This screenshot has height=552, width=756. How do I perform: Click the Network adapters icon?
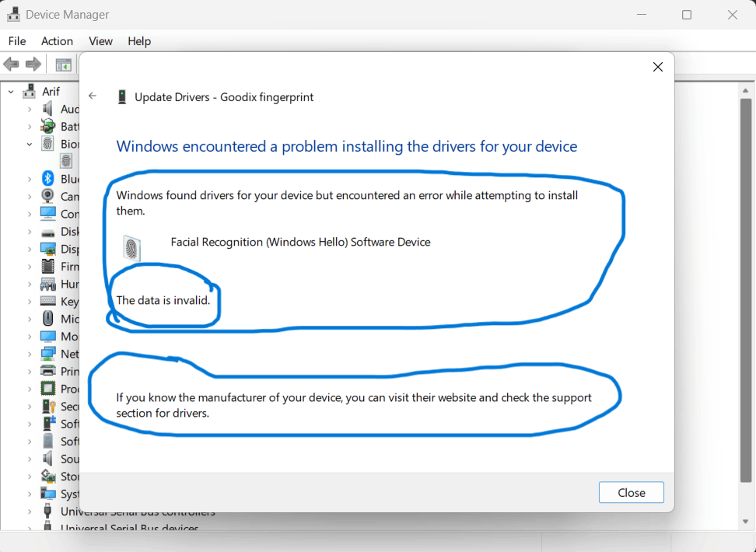(47, 354)
